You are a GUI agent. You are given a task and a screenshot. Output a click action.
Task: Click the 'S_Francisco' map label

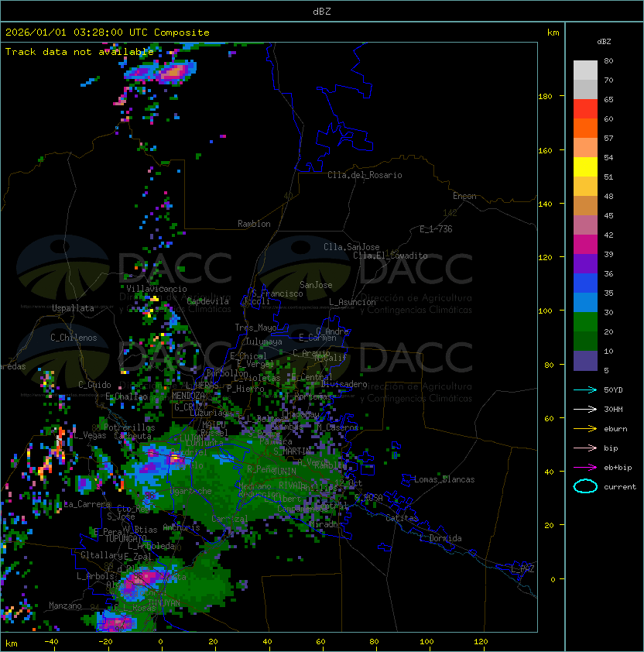pyautogui.click(x=277, y=293)
